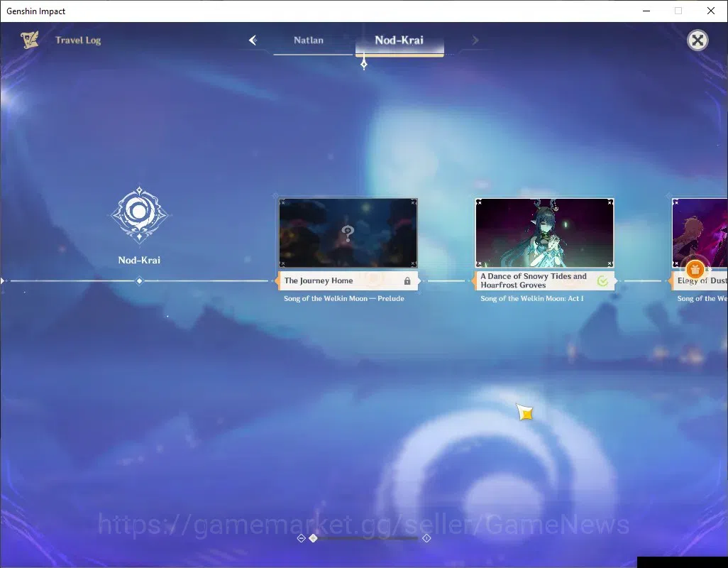
Task: Click the left edge timeline arrow
Action: (3, 281)
